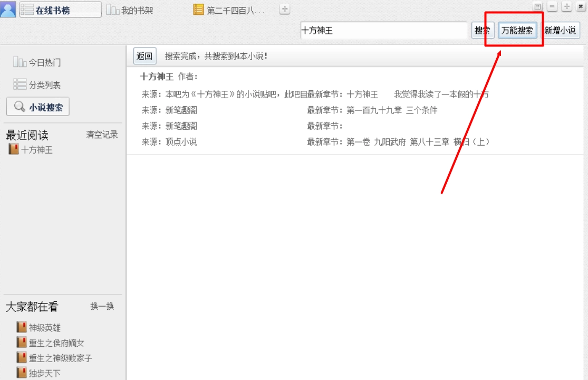Click the bookshelf icon in 我的书架 tab
The width and height of the screenshot is (588, 380).
[112, 9]
